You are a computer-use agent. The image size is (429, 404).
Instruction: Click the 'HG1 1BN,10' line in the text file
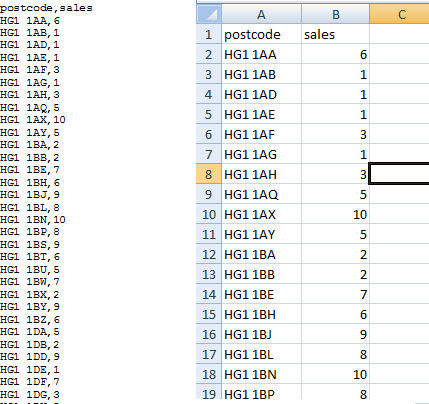pyautogui.click(x=33, y=220)
